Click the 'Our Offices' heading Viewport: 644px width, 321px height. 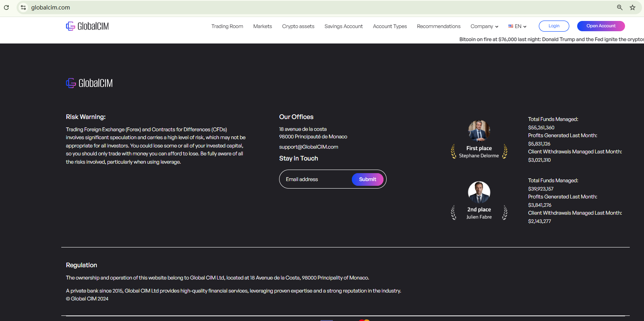pos(297,117)
